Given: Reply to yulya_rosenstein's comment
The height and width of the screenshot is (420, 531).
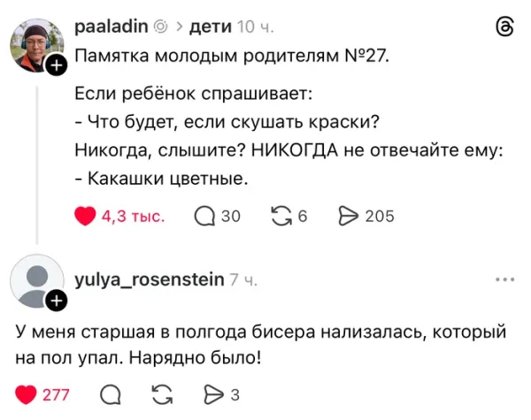Looking at the screenshot, I should click(x=111, y=395).
